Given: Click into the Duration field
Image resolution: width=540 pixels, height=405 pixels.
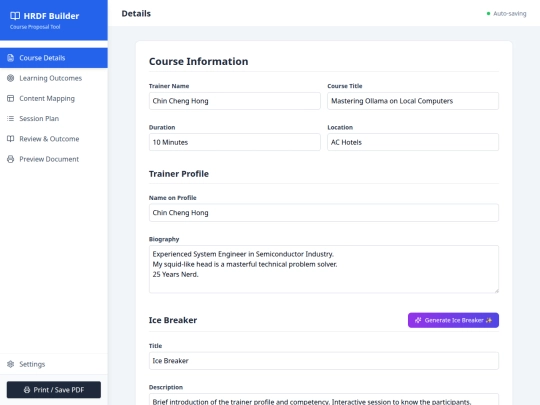Looking at the screenshot, I should tap(235, 142).
